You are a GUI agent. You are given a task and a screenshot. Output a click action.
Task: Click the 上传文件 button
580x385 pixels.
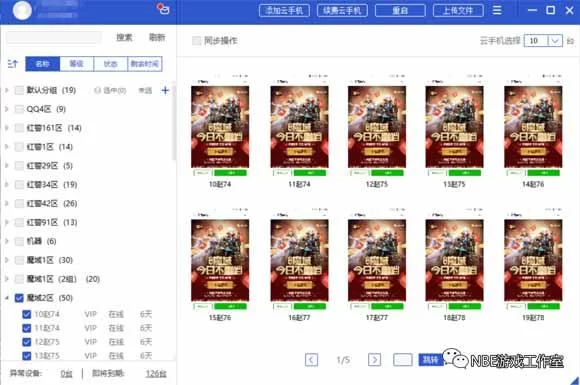(458, 10)
